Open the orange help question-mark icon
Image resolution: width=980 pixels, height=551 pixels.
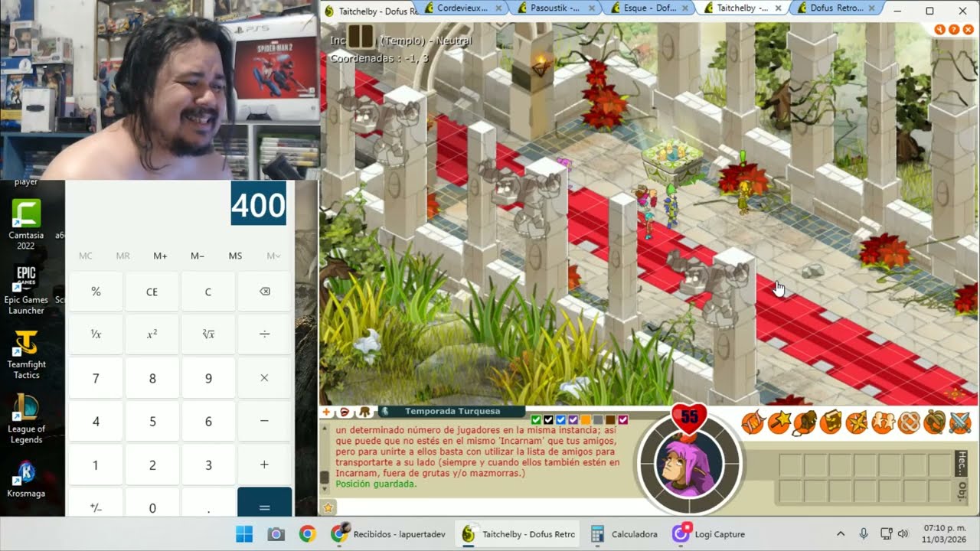pyautogui.click(x=955, y=30)
